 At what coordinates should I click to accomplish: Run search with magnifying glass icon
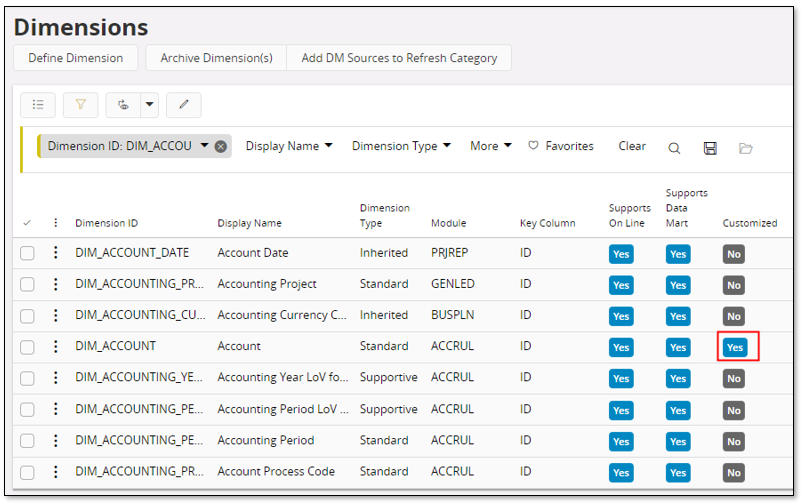click(x=674, y=149)
